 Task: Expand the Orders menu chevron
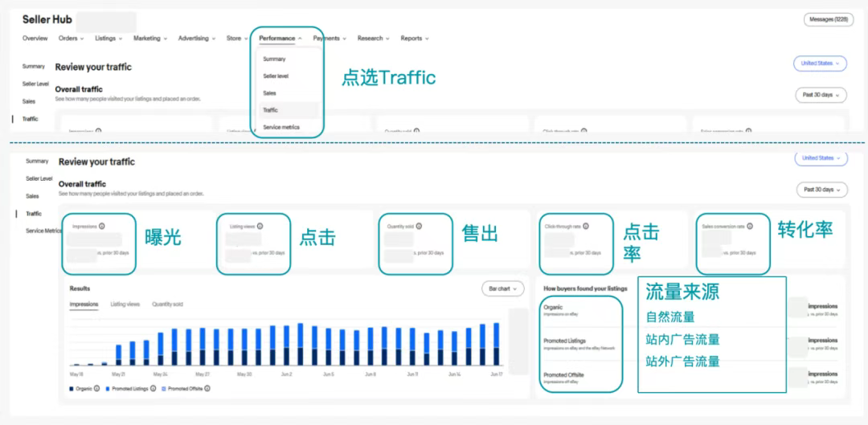tap(82, 39)
